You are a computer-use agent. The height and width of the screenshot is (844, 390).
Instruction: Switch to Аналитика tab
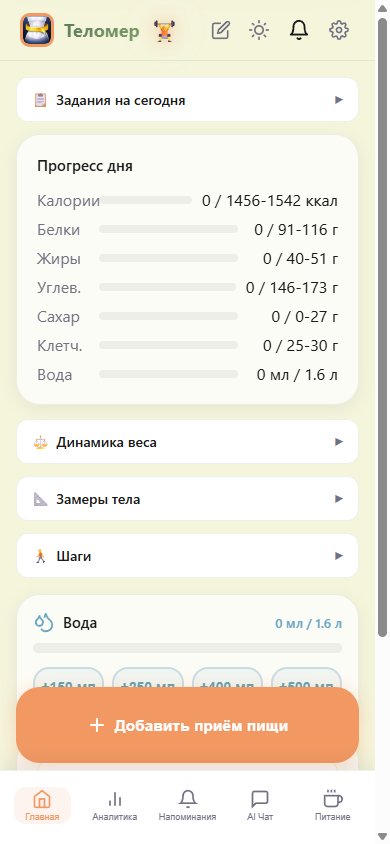(x=115, y=805)
